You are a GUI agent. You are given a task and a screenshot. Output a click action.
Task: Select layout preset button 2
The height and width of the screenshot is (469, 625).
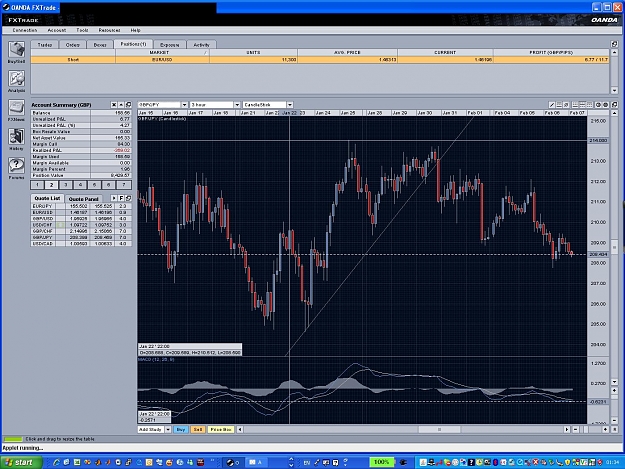coord(51,185)
